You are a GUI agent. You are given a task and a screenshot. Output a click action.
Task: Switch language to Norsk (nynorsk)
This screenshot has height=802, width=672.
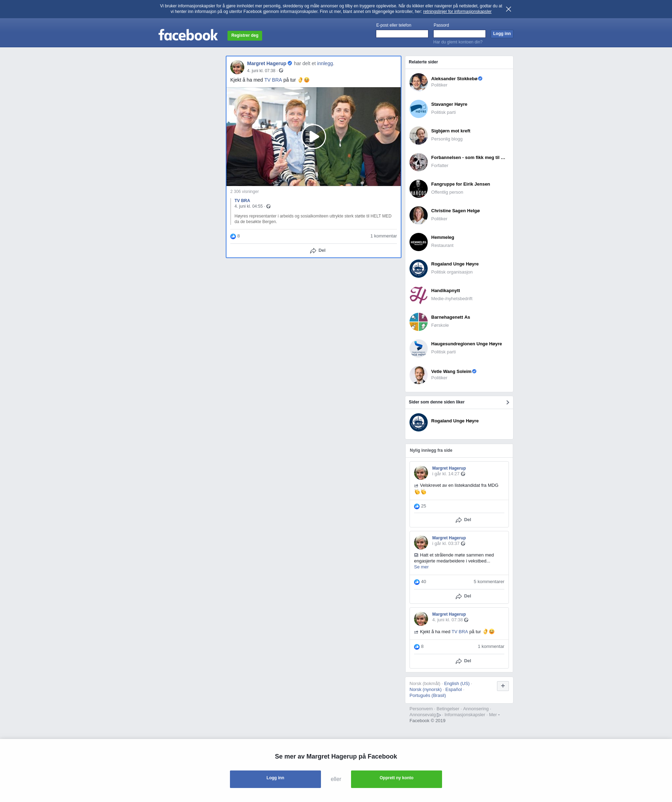425,690
